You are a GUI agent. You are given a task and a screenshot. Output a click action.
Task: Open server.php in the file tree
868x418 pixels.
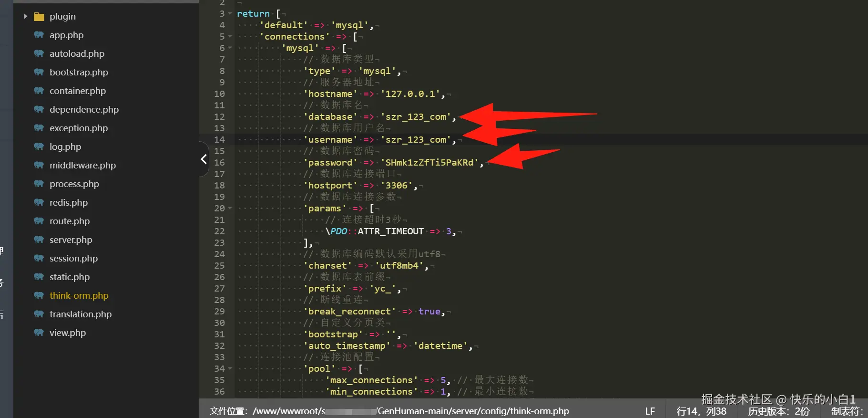(x=71, y=240)
